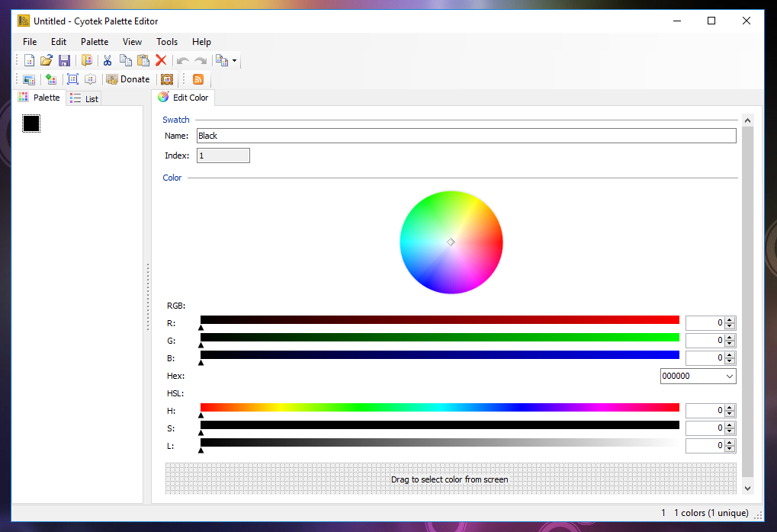
Task: Open the File menu
Action: click(x=30, y=42)
